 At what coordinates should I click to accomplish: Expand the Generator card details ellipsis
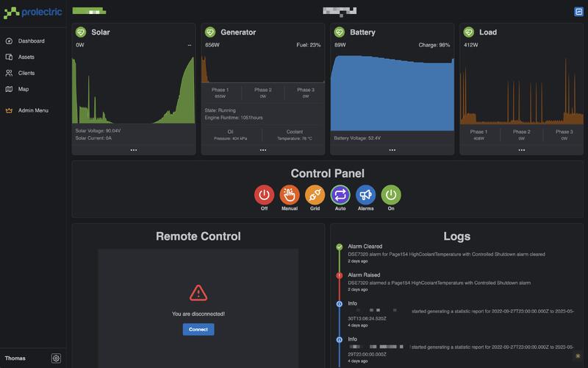(263, 150)
